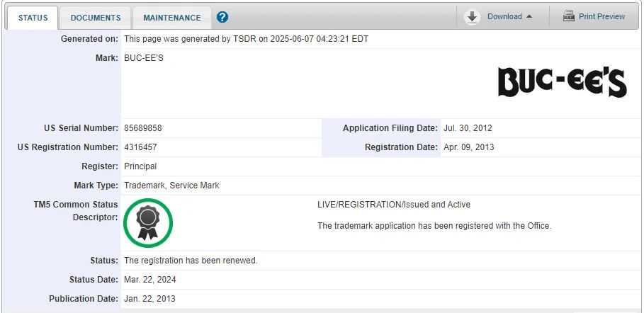Click the printer icon for Print Preview

pos(569,16)
